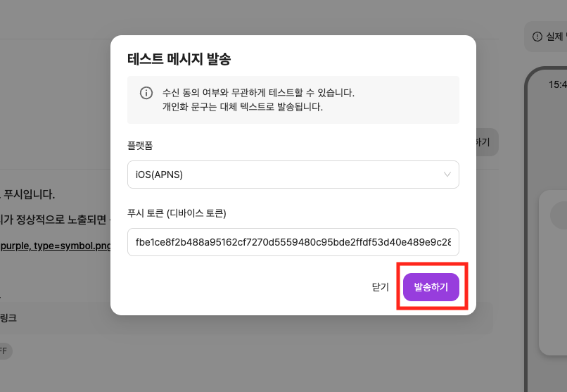This screenshot has width=567, height=392.
Task: Click the notification card in phone preview
Action: pyautogui.click(x=553, y=274)
